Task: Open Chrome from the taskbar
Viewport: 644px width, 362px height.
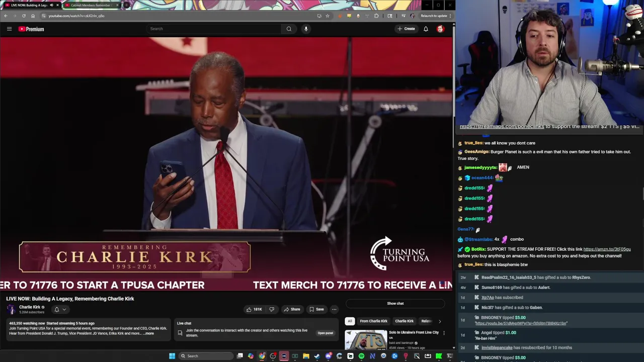Action: coord(262,356)
